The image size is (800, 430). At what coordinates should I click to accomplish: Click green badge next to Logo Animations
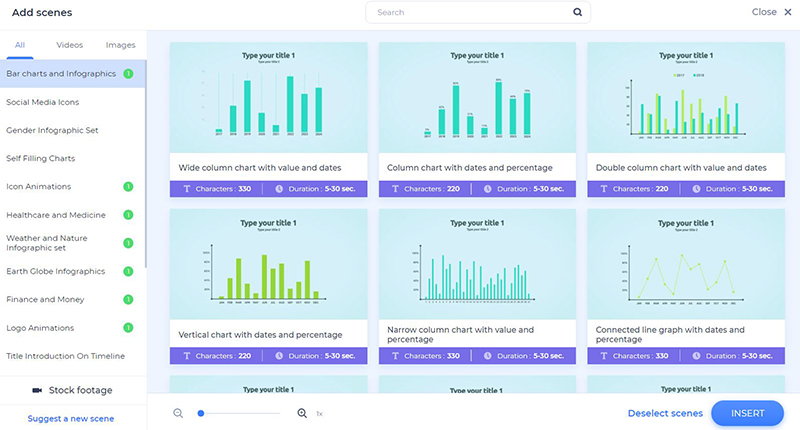tap(129, 327)
